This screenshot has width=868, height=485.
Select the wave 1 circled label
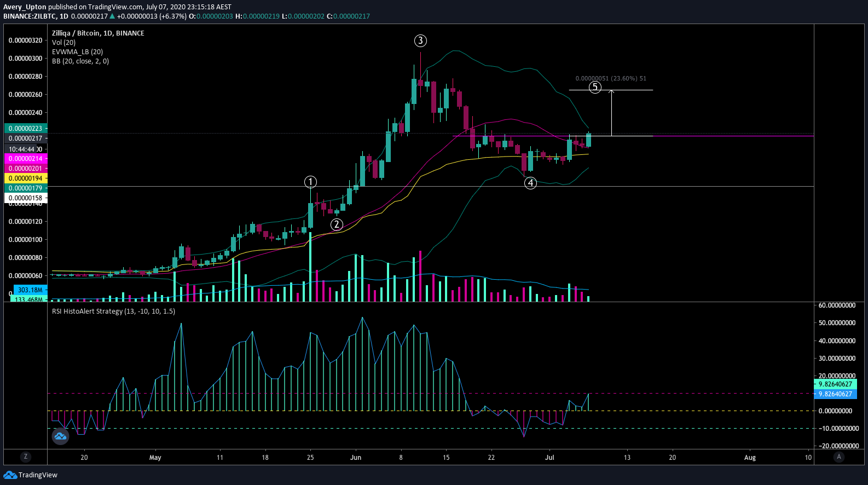click(310, 182)
